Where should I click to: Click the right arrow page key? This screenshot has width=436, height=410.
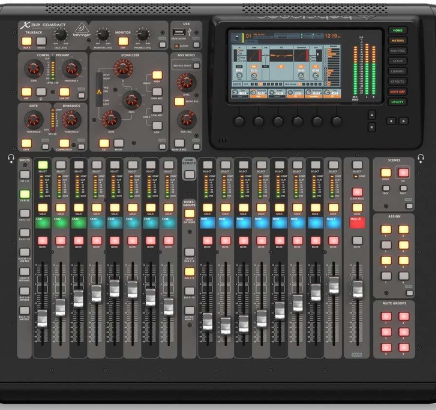tap(403, 121)
